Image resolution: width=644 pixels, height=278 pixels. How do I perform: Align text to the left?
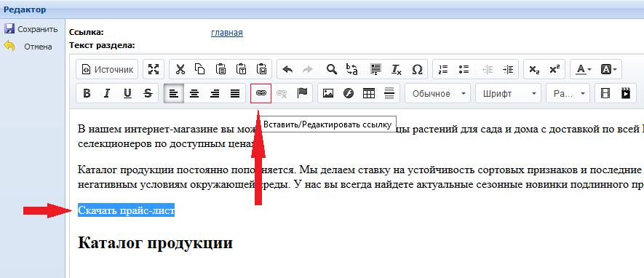pos(174,94)
